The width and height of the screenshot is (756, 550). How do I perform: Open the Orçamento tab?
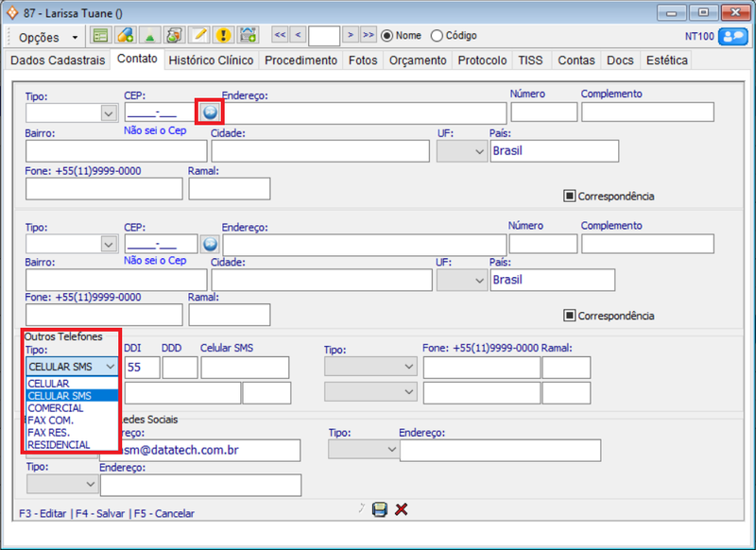(x=419, y=60)
